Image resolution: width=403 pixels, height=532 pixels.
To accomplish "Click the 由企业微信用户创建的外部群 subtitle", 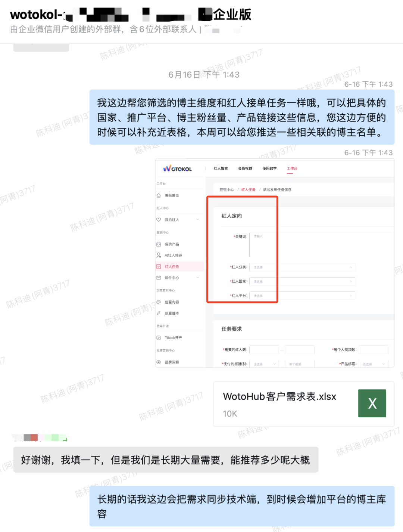I will click(103, 30).
